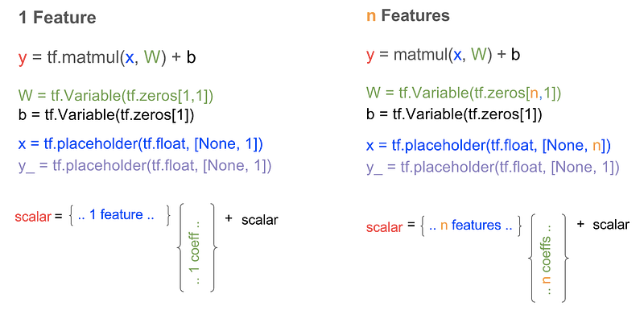Click the green 'W = tf.Variable(tf.zeros[n,1])' line
The width and height of the screenshot is (644, 315).
(x=464, y=93)
